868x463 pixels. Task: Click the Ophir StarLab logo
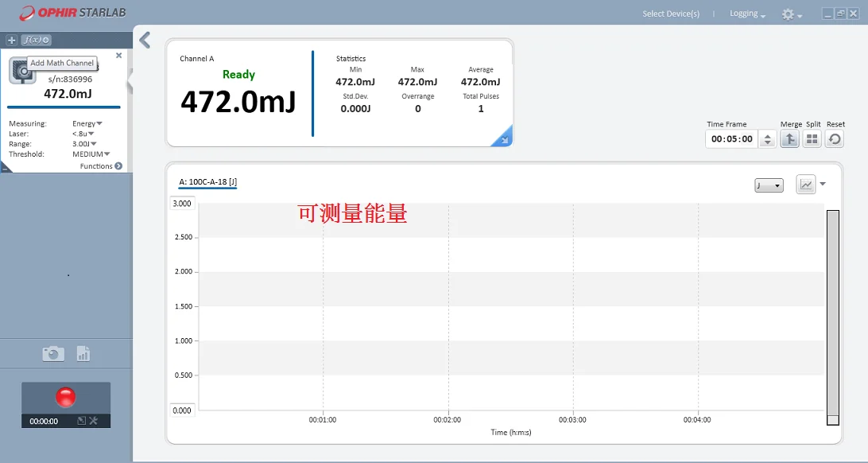coord(72,13)
